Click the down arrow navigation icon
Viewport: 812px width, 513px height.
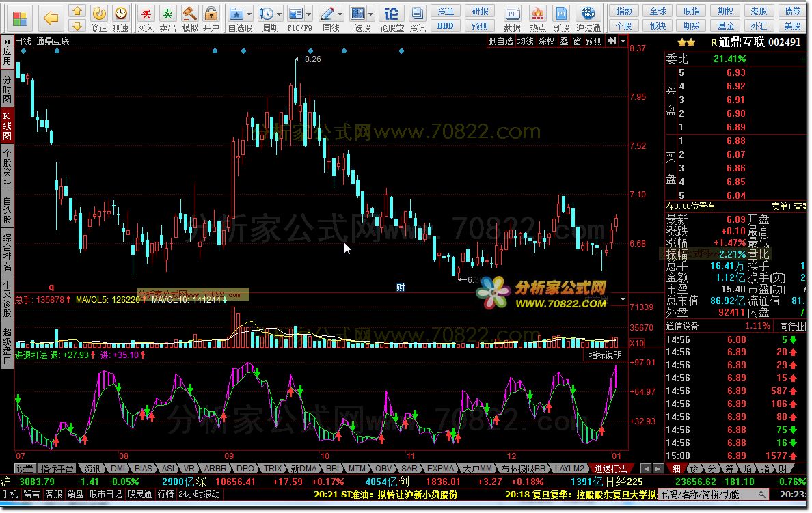click(x=77, y=26)
